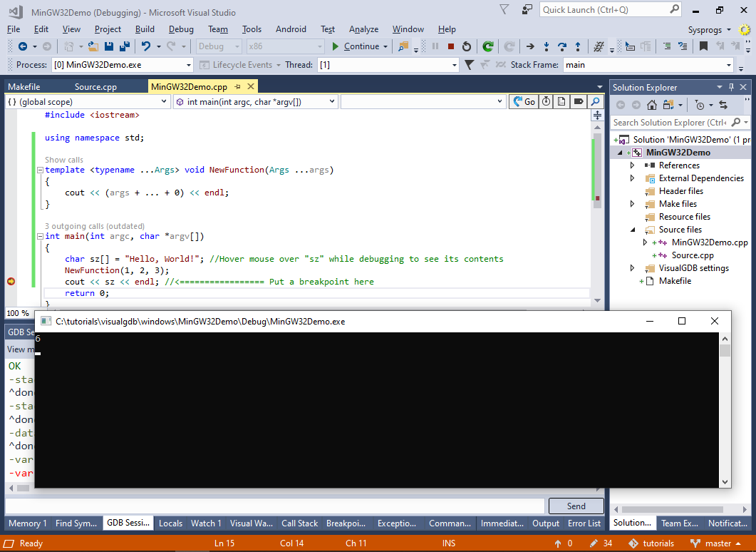
Task: Open the Lifecycle Events button
Action: click(x=239, y=65)
